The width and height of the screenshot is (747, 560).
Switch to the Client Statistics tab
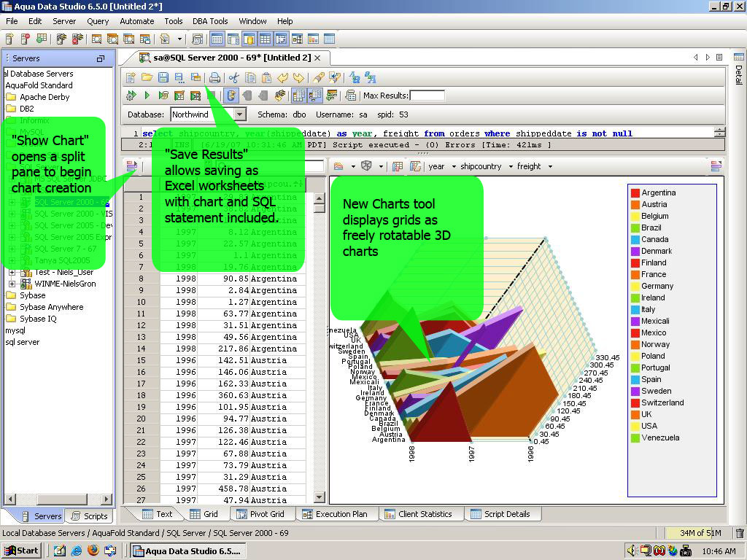point(418,514)
